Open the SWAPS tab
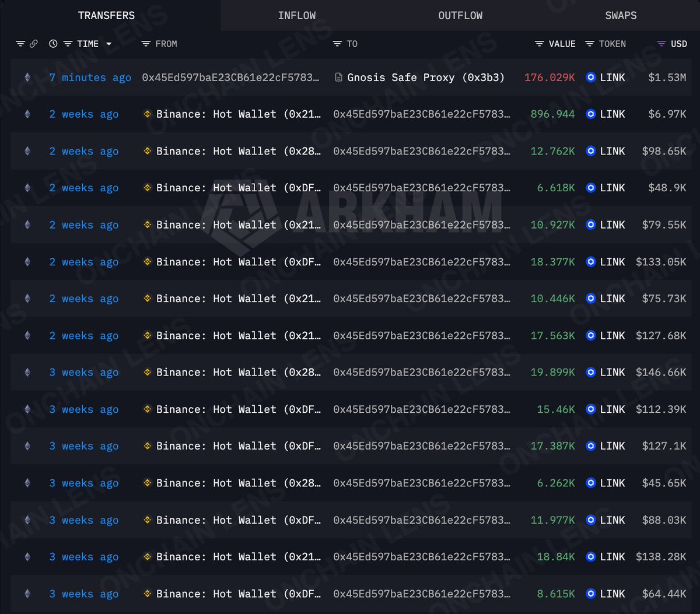The width and height of the screenshot is (700, 614). [621, 16]
